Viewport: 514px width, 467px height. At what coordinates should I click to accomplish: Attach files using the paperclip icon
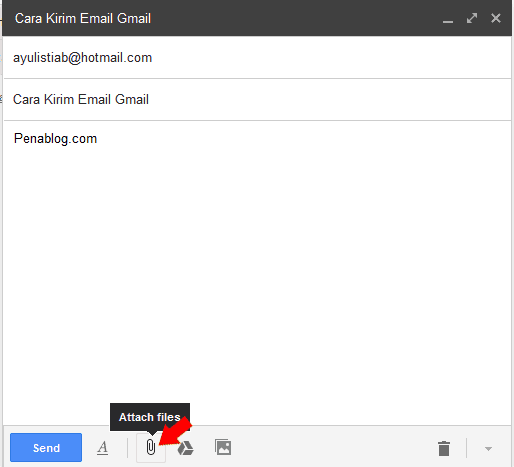(151, 447)
